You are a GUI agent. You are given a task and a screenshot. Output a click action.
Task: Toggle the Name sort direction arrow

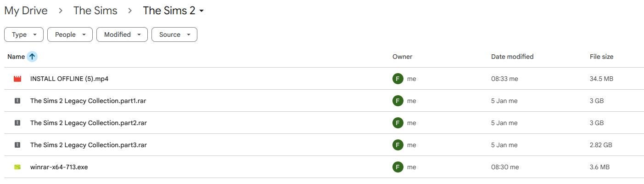[x=32, y=57]
